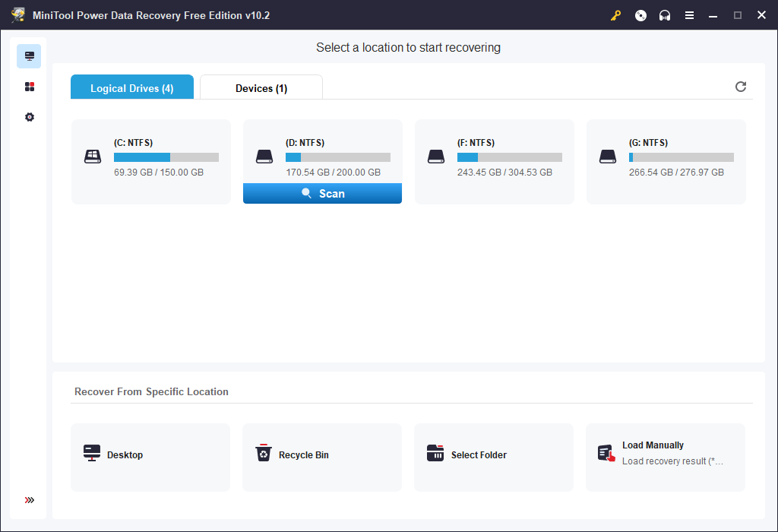Select the Logical Drives (4) tab
This screenshot has height=532, width=778.
[131, 87]
